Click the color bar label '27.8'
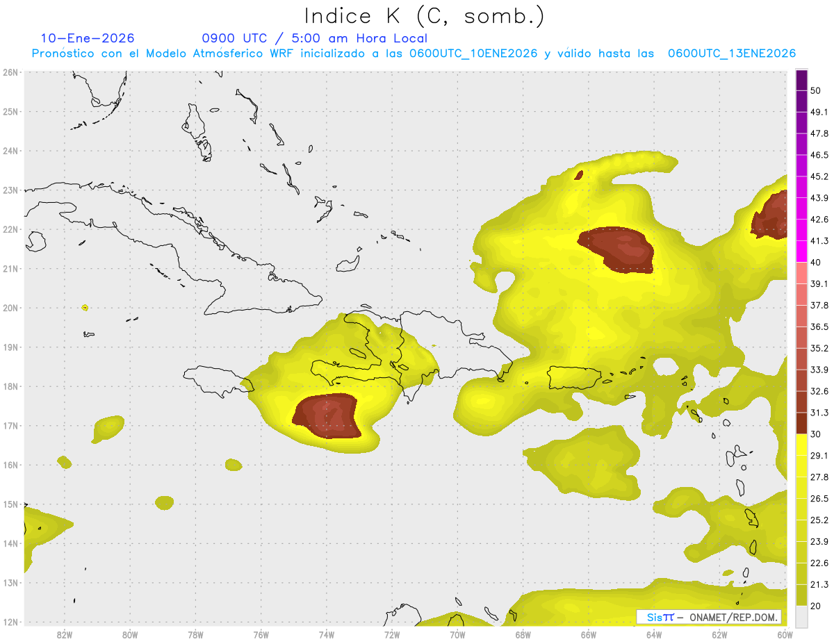 click(x=819, y=477)
